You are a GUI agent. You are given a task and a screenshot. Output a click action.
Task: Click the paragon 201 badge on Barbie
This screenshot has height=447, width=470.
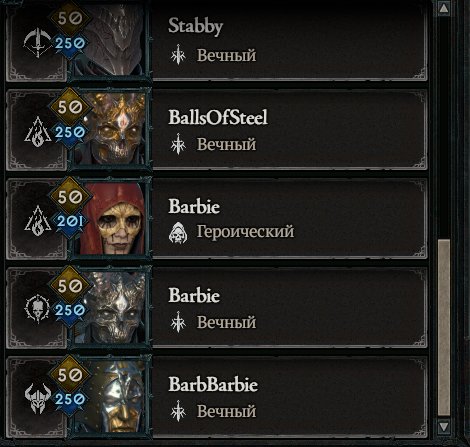point(70,221)
